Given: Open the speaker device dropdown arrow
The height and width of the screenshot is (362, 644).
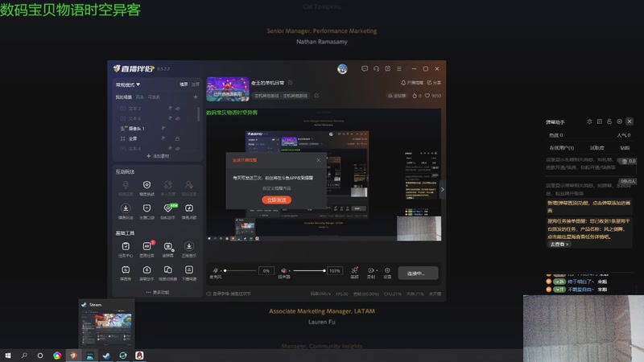Looking at the screenshot, I should [x=289, y=271].
